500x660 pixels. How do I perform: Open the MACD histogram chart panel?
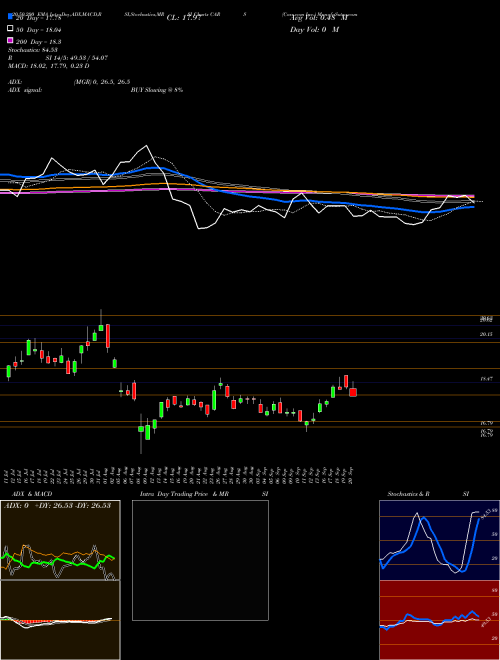pyautogui.click(x=60, y=620)
